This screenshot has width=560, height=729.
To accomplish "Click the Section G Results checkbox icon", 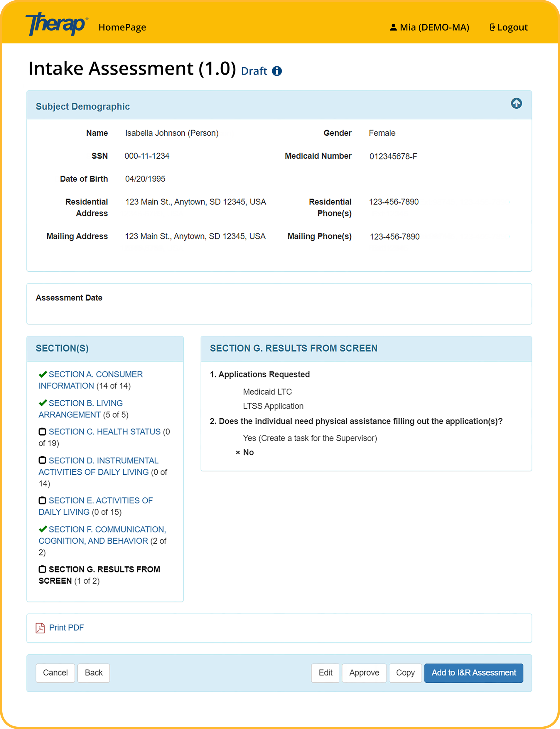I will point(42,569).
